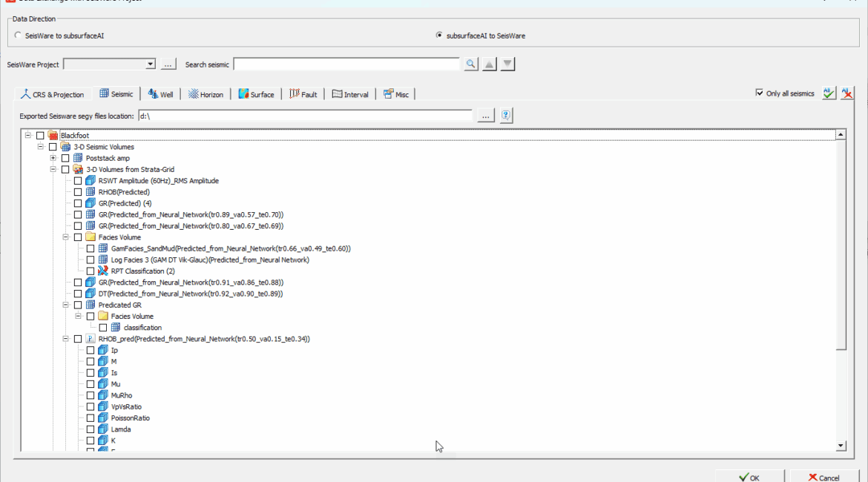Click the Search seismic input field
The height and width of the screenshot is (482, 868).
[x=346, y=65]
